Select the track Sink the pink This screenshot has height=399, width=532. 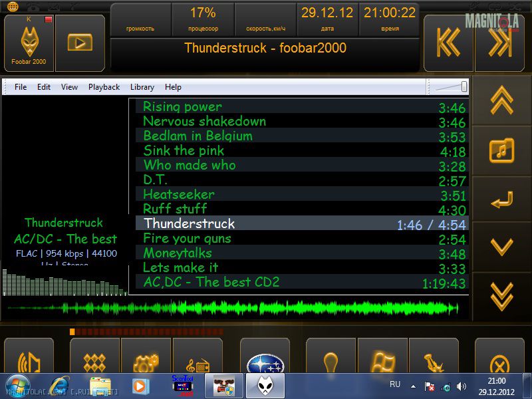[x=302, y=150]
